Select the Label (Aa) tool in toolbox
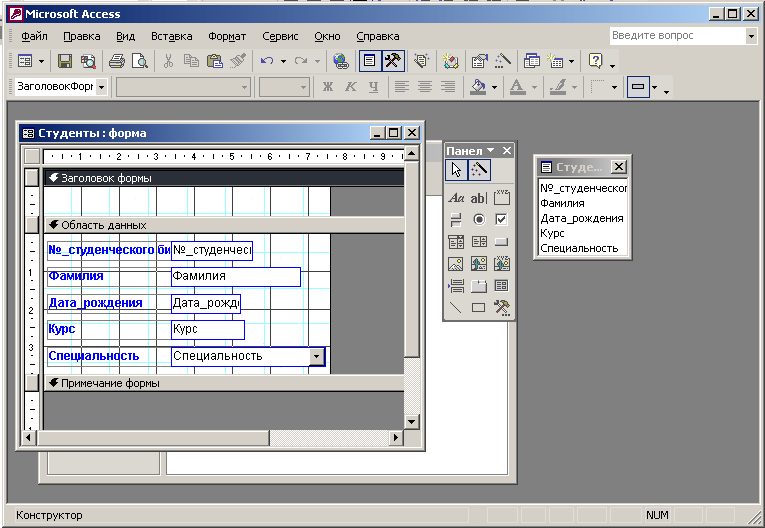 pos(456,198)
